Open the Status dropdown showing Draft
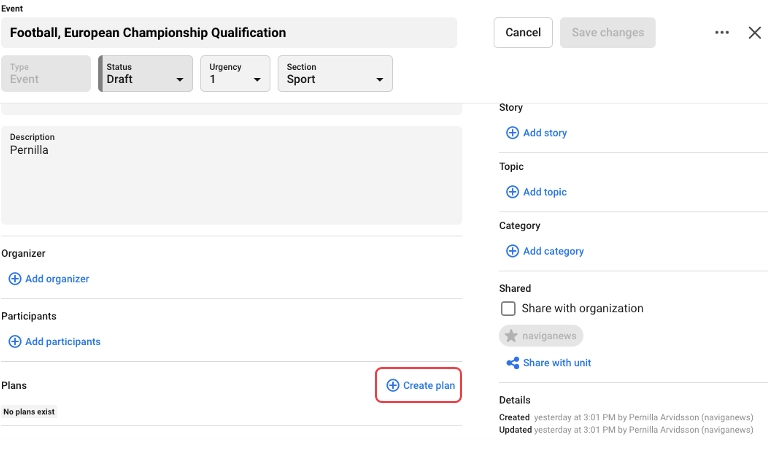This screenshot has height=457, width=768. click(x=145, y=74)
